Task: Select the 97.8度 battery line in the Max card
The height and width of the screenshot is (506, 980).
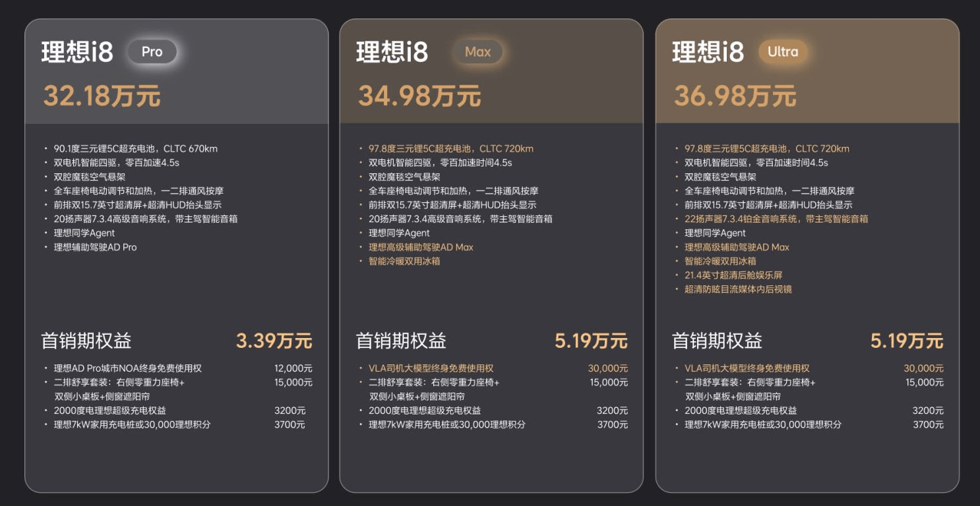Action: 451,148
